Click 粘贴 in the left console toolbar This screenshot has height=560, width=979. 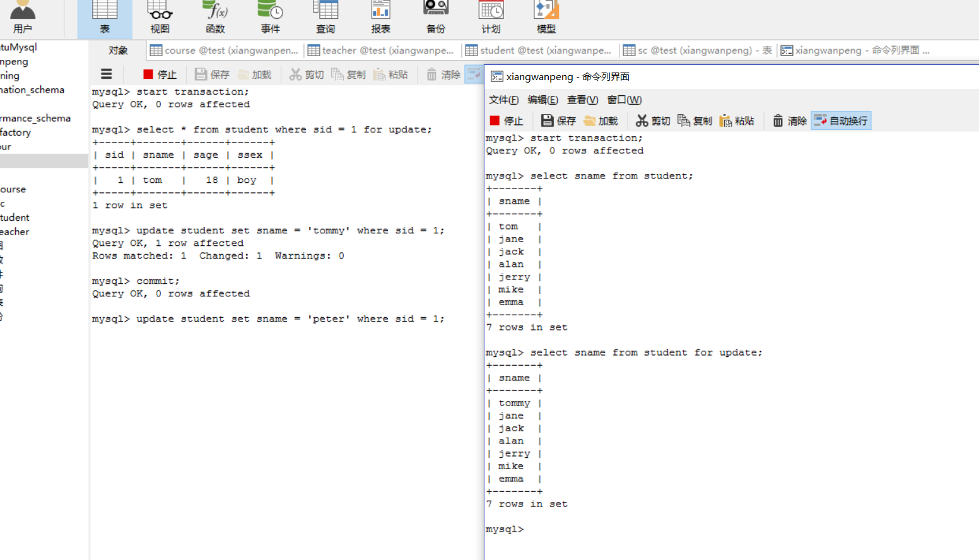point(390,74)
